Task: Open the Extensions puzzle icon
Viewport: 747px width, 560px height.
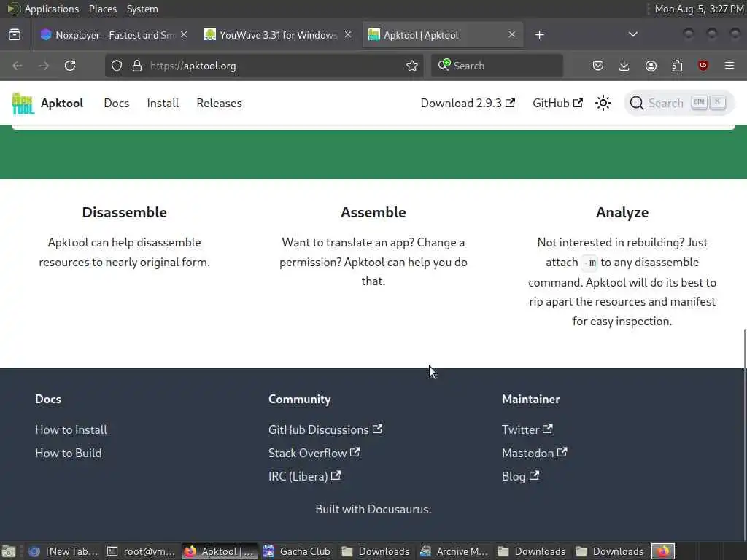Action: 677,66
